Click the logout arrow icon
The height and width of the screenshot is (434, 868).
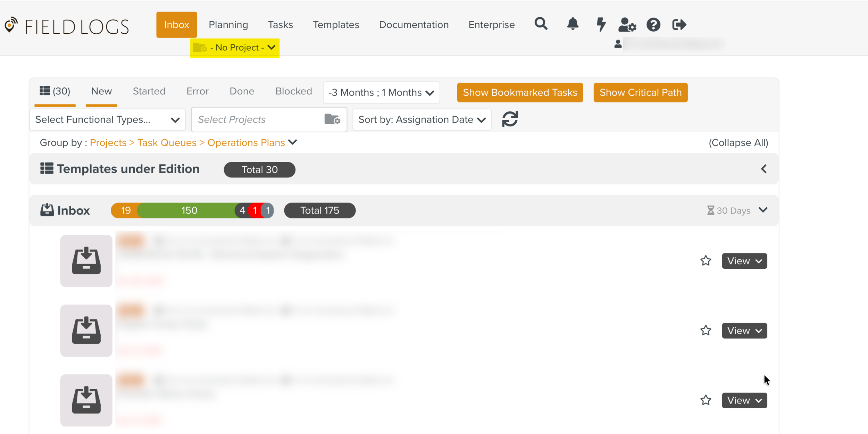click(x=679, y=24)
